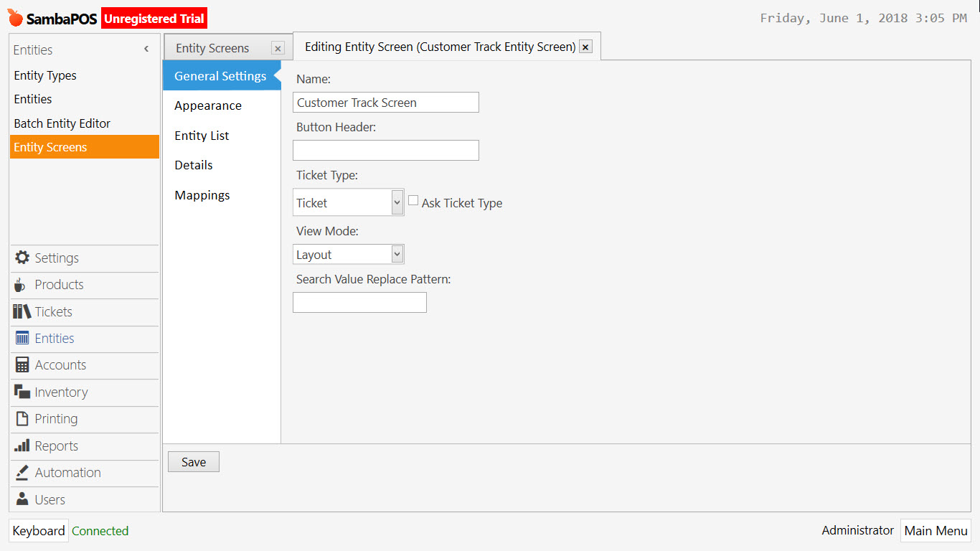Open Settings using the gear icon
The height and width of the screenshot is (551, 980).
point(21,258)
